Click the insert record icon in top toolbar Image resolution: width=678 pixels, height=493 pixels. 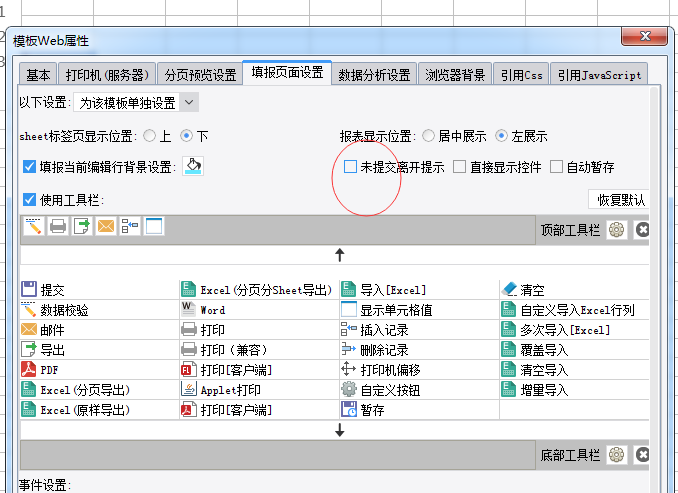(x=130, y=226)
